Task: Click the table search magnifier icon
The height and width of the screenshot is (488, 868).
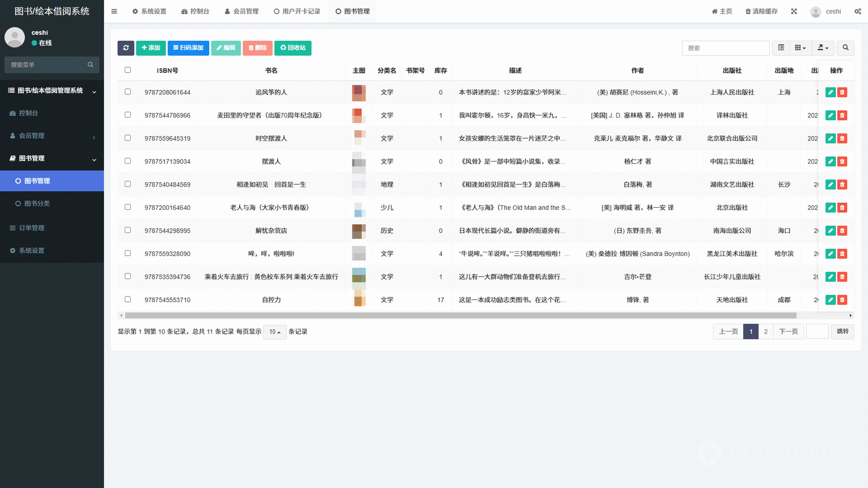Action: (845, 48)
